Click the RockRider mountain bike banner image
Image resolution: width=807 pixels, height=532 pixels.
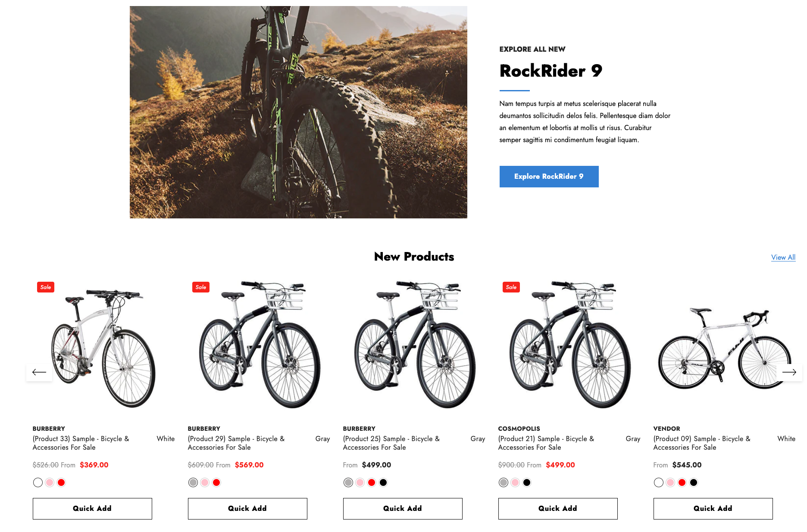click(298, 112)
